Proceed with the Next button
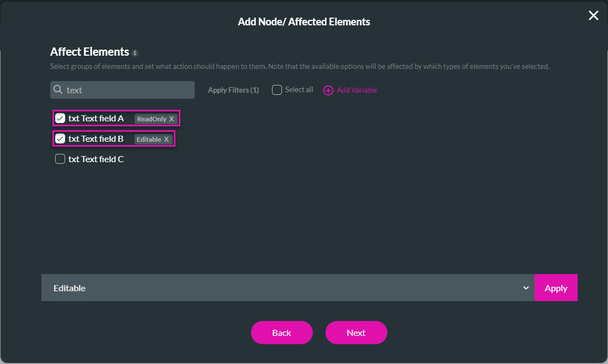Screen dimensions: 608x364 pos(356,333)
